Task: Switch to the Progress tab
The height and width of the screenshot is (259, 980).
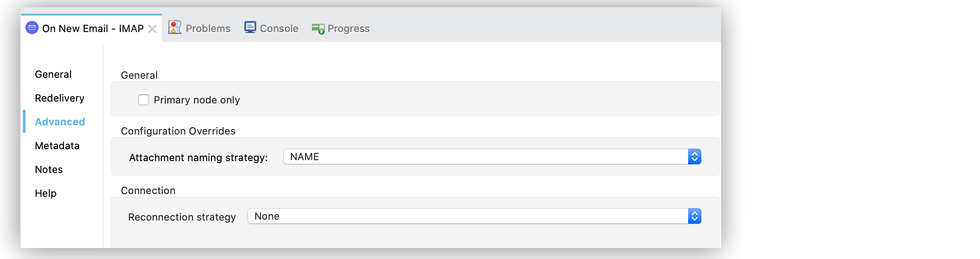Action: click(x=348, y=28)
